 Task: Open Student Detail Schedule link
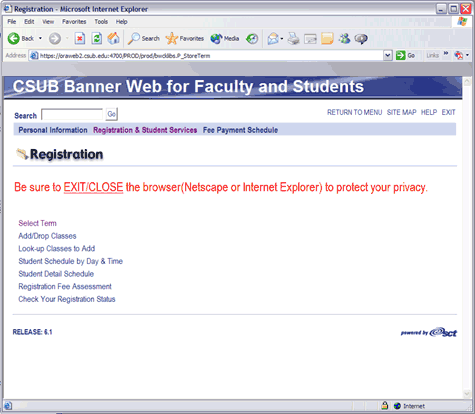(x=56, y=274)
